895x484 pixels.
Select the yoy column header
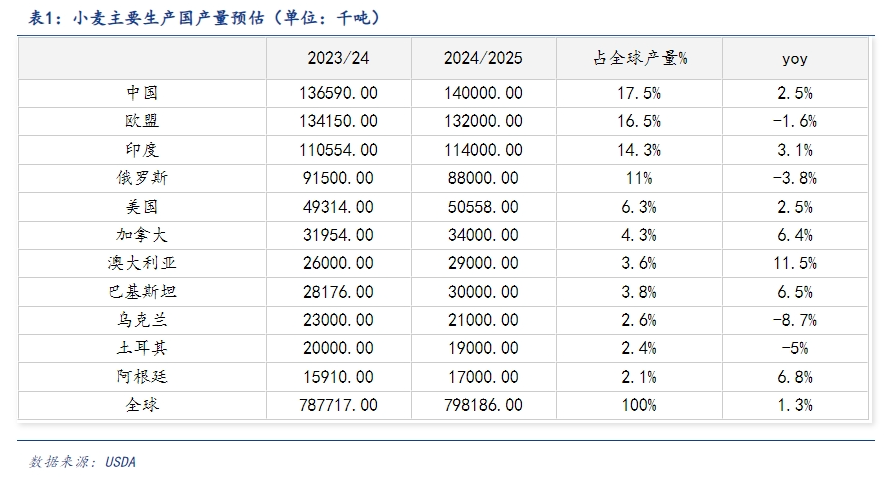795,58
